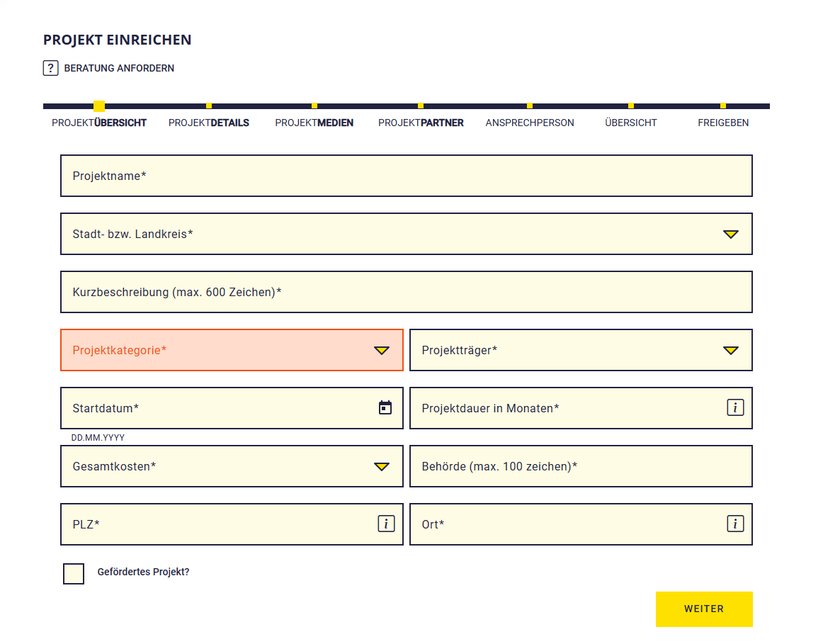Jump to the Ansprechperson step
This screenshot has width=823, height=644.
(530, 123)
